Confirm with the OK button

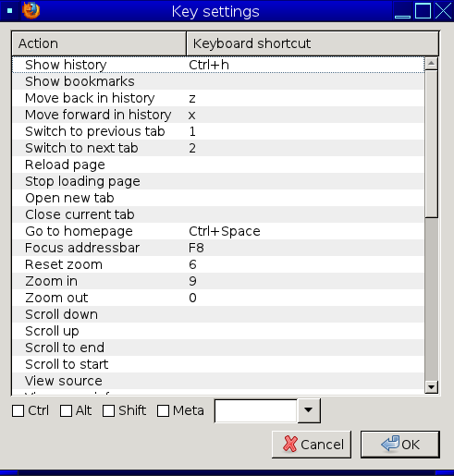400,445
